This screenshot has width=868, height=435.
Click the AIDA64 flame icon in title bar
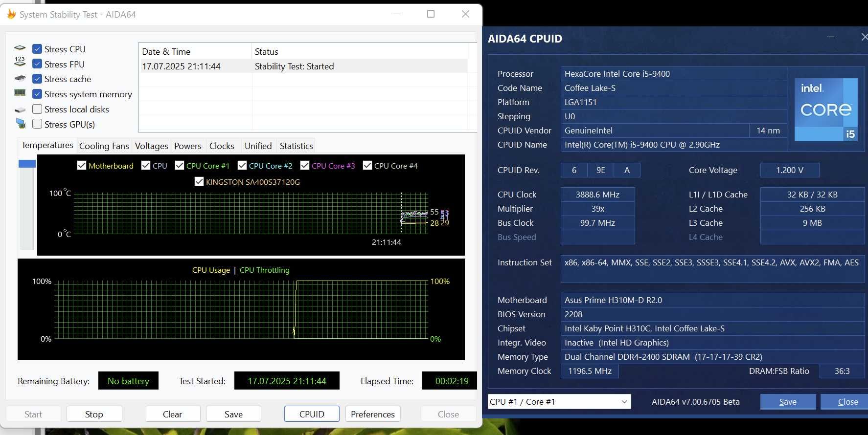pyautogui.click(x=11, y=14)
